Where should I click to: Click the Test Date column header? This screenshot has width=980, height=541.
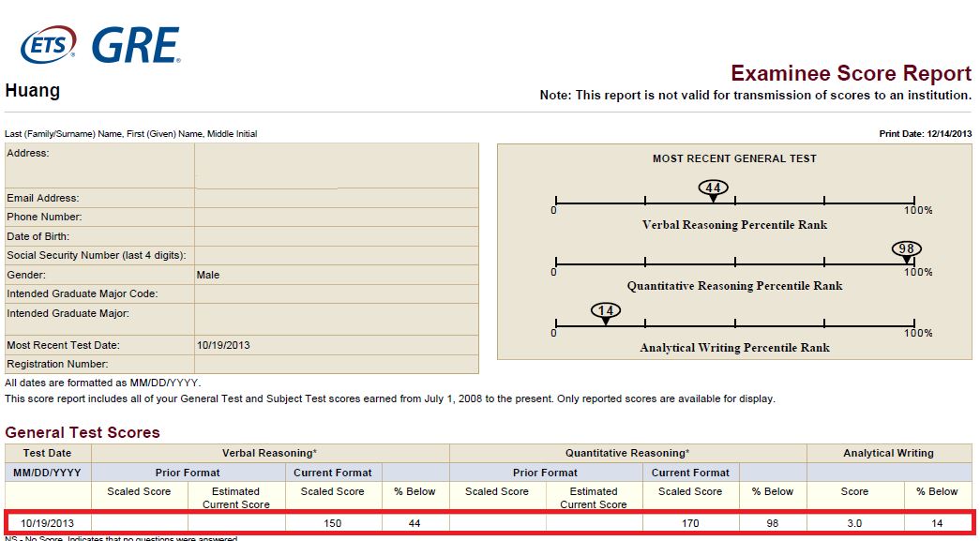click(x=48, y=453)
